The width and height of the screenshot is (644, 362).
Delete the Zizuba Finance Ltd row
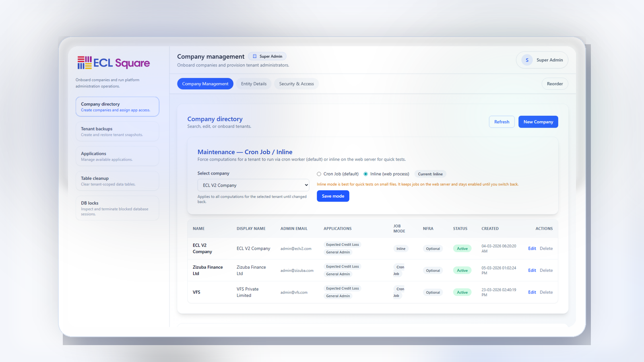tap(546, 270)
